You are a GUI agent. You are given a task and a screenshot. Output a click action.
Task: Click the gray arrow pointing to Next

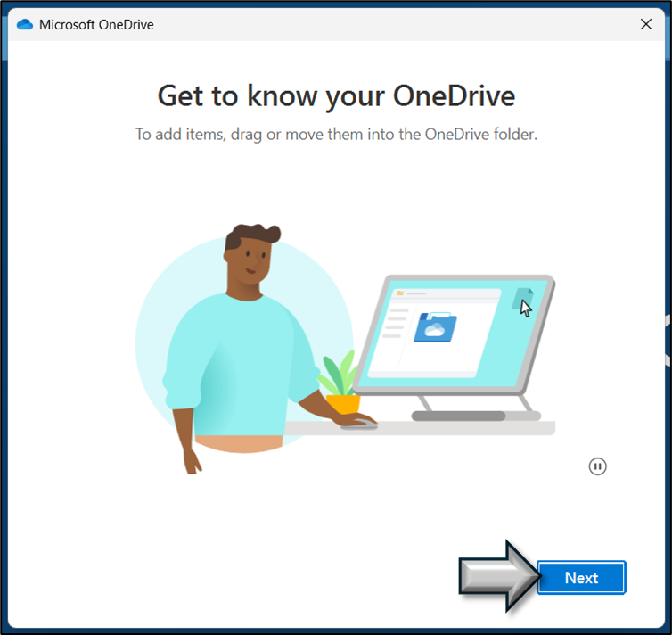[x=499, y=575]
